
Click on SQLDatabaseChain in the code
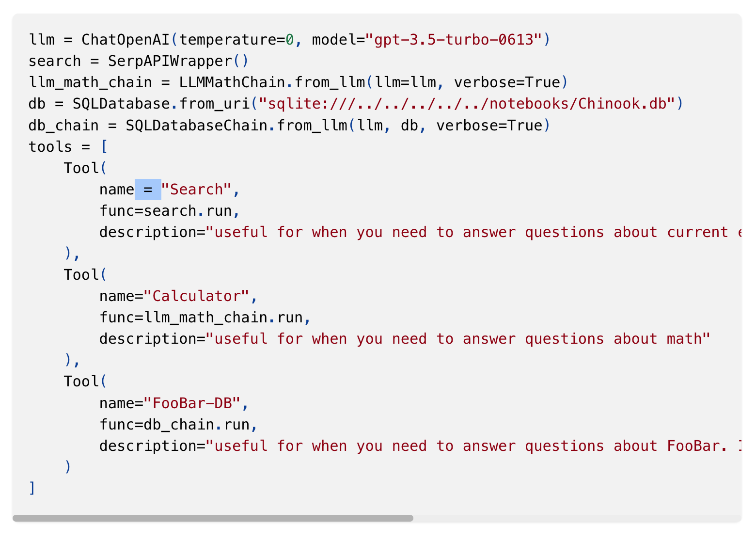click(196, 126)
